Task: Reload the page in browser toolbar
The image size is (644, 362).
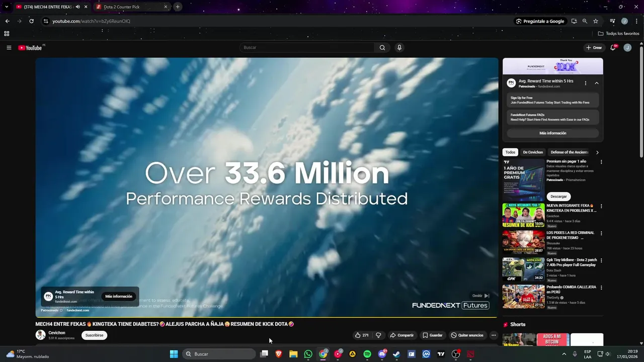Action: 31,21
